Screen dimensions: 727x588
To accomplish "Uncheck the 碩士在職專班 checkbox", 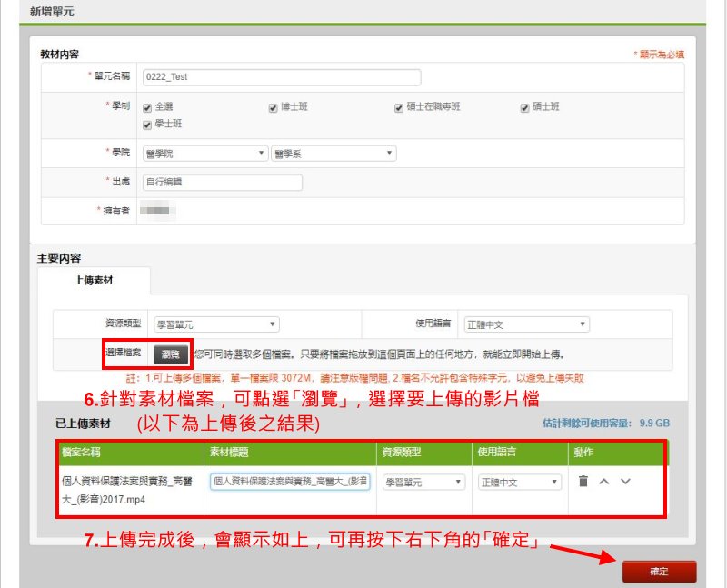I will click(399, 107).
